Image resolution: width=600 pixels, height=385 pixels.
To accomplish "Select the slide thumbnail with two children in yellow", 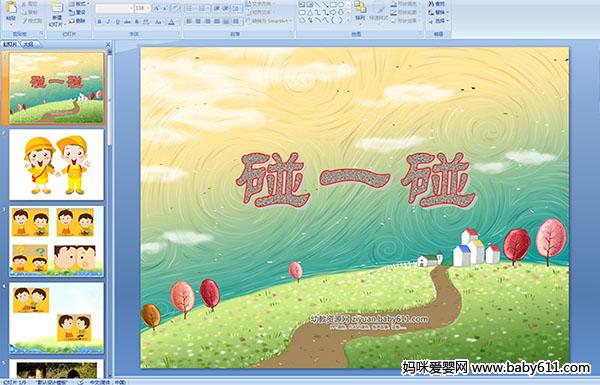I will pyautogui.click(x=57, y=165).
